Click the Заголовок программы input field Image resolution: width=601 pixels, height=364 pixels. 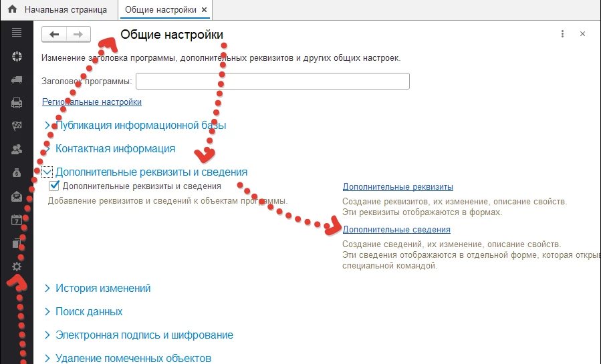(x=272, y=81)
